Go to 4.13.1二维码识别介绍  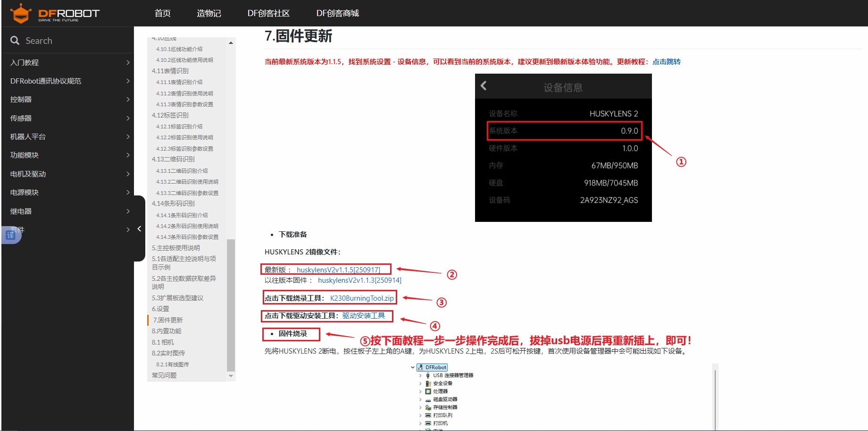pyautogui.click(x=182, y=171)
